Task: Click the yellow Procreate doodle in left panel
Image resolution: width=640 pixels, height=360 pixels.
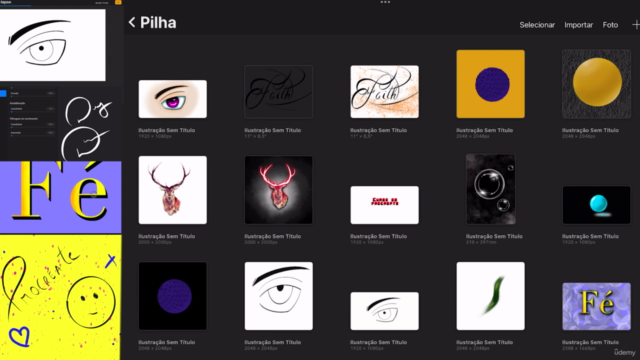Action: coord(60,297)
